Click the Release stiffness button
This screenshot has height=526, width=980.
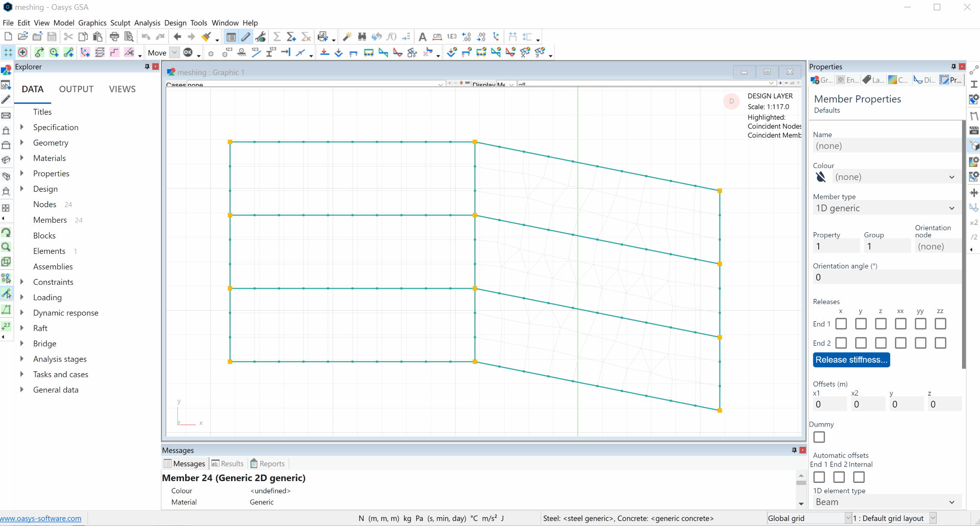pyautogui.click(x=852, y=360)
